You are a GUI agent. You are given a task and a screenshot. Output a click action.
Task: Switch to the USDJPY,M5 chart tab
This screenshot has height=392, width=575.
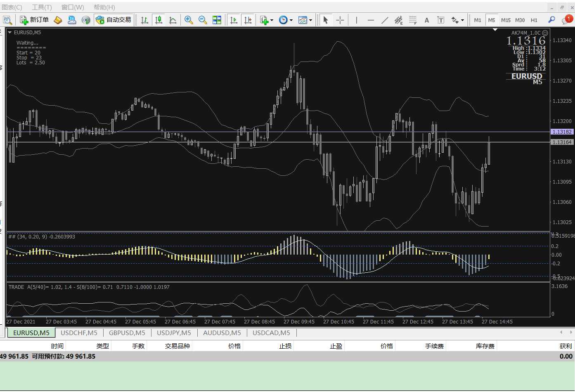point(174,333)
